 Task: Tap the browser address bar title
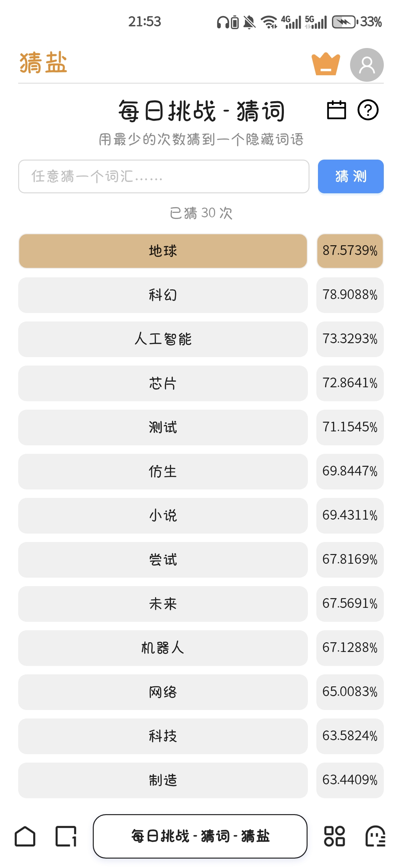coord(200,836)
